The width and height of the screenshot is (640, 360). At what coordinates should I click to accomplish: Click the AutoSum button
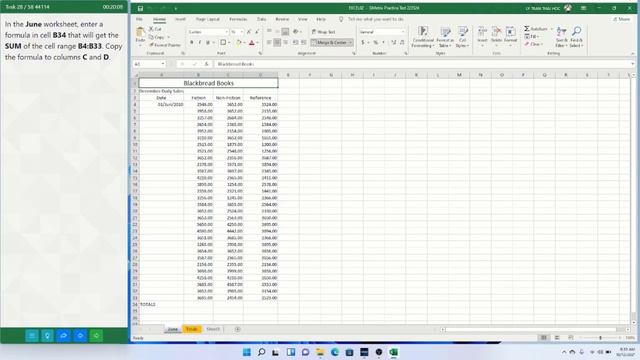536,29
